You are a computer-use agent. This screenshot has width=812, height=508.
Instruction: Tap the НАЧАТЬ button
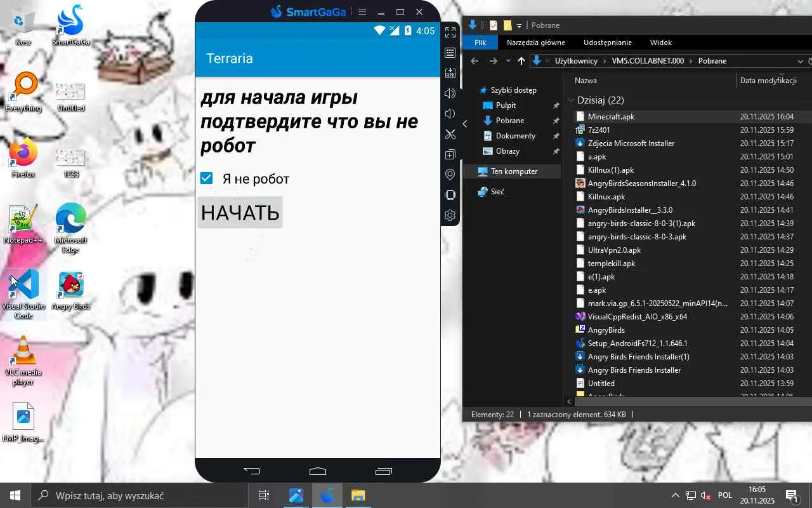[x=240, y=213]
